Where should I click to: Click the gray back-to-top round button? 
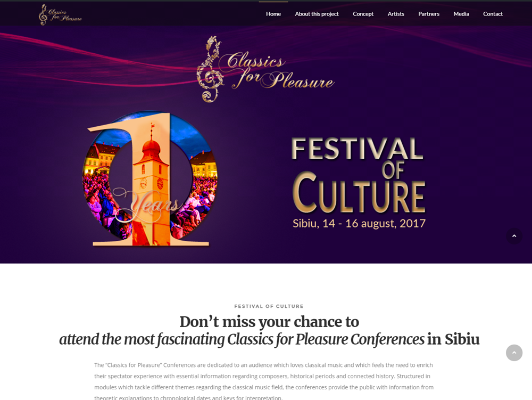(x=514, y=353)
